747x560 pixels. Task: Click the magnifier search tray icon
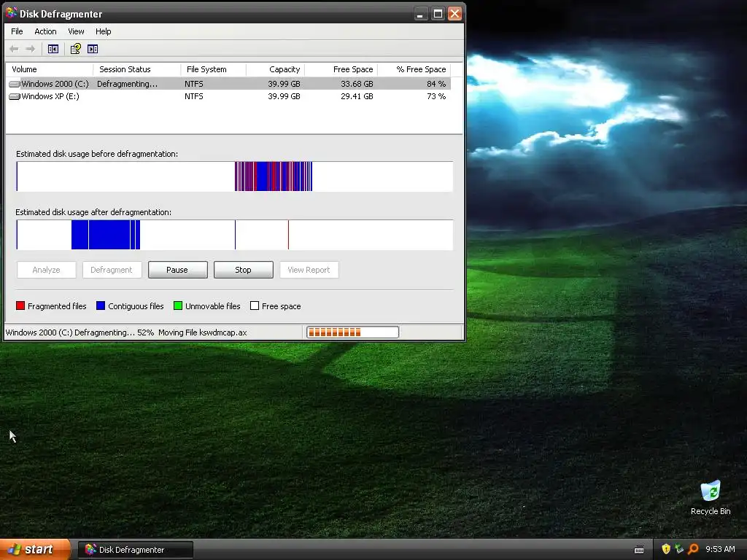693,549
